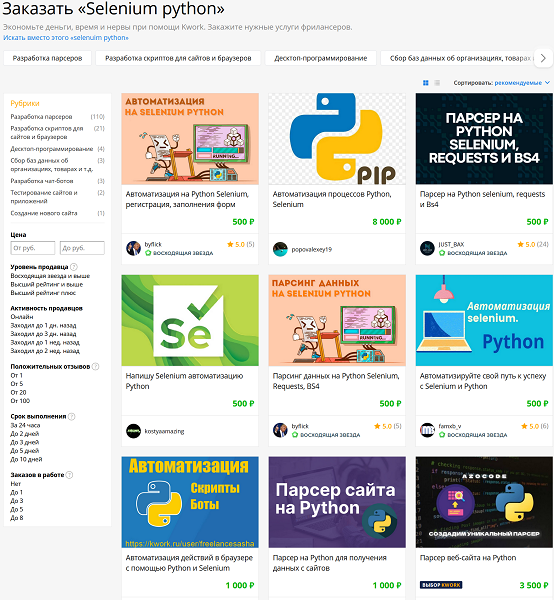Switch to grid view icon
Viewport: 554px width, 600px height.
click(x=425, y=83)
